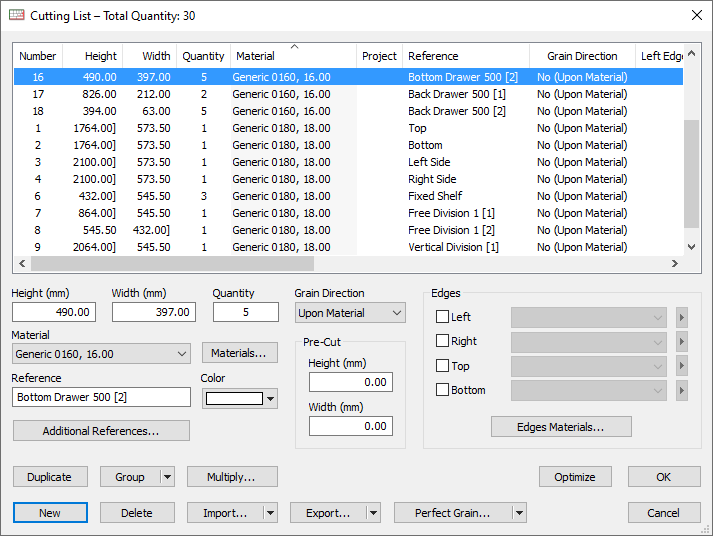Click the Additional References... button

click(101, 431)
